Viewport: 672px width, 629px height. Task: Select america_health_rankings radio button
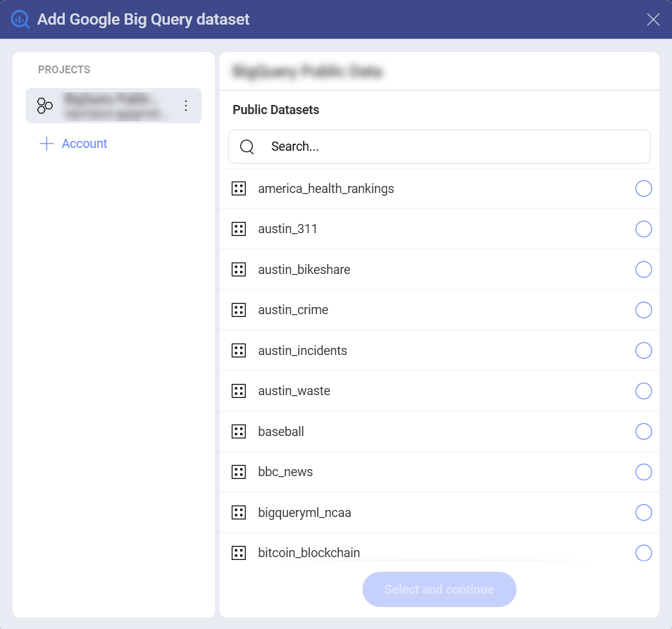[x=643, y=189]
